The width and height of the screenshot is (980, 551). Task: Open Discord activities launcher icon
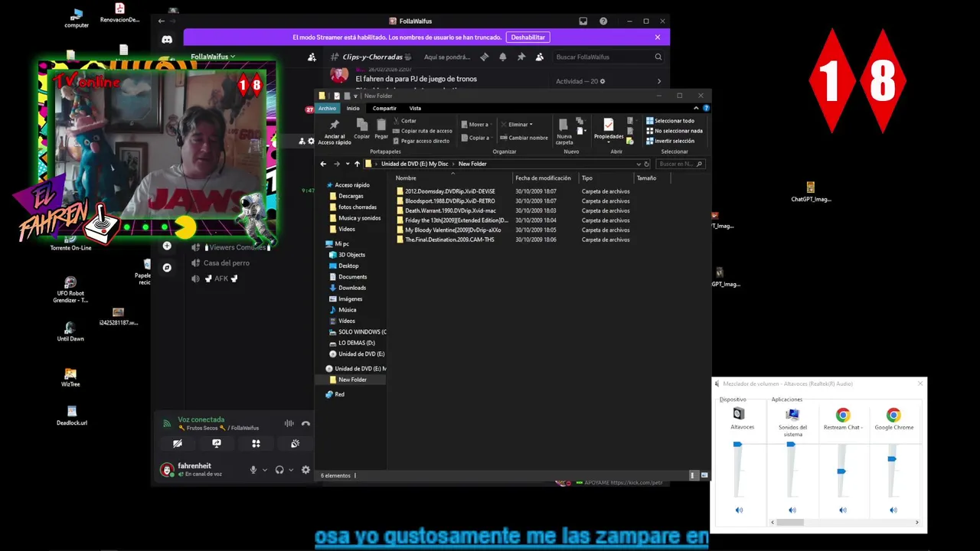click(256, 443)
